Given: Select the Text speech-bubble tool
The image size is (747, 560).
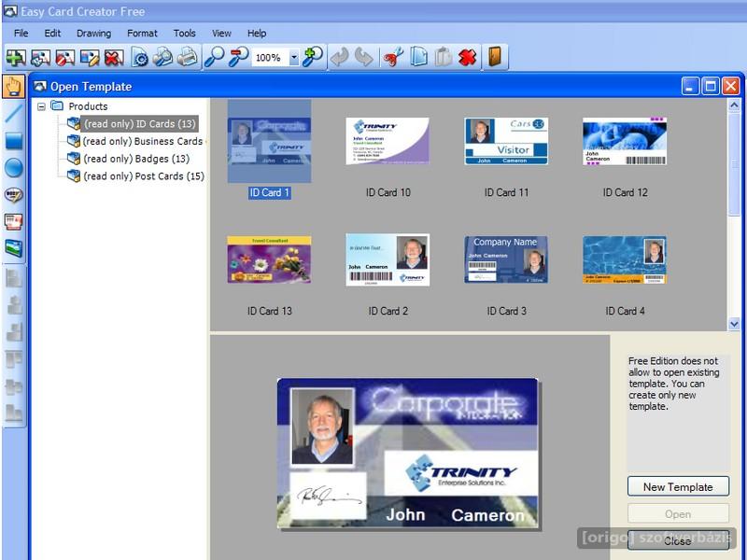Looking at the screenshot, I should tap(13, 195).
